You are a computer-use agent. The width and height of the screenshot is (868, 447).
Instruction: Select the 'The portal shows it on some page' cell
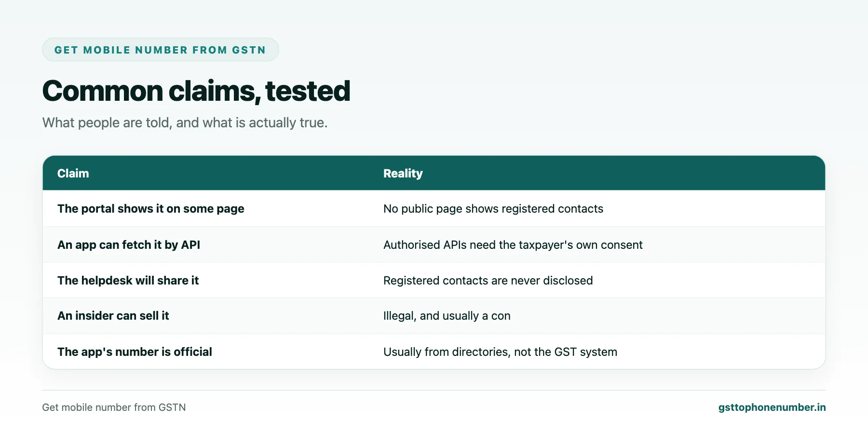tap(151, 209)
